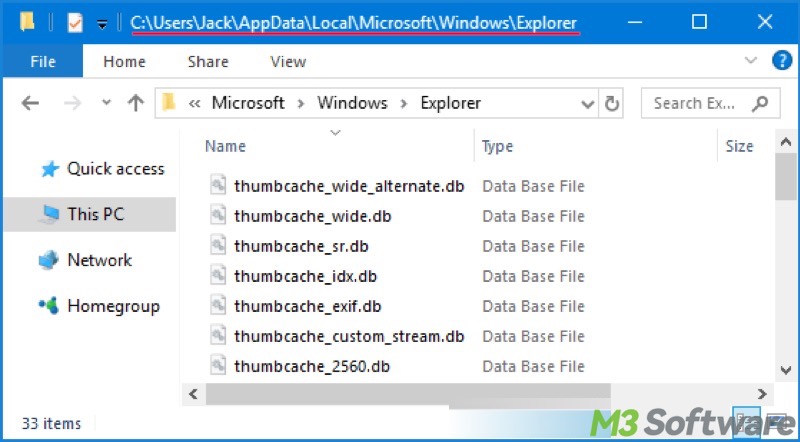The height and width of the screenshot is (442, 800).
Task: Open recent locations dropdown arrow
Action: [x=106, y=102]
